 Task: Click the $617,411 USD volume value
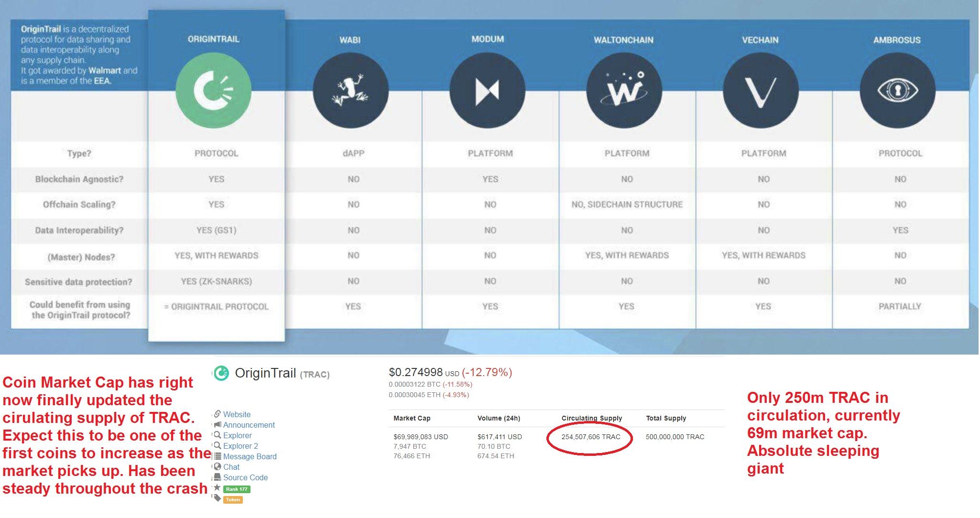click(500, 437)
